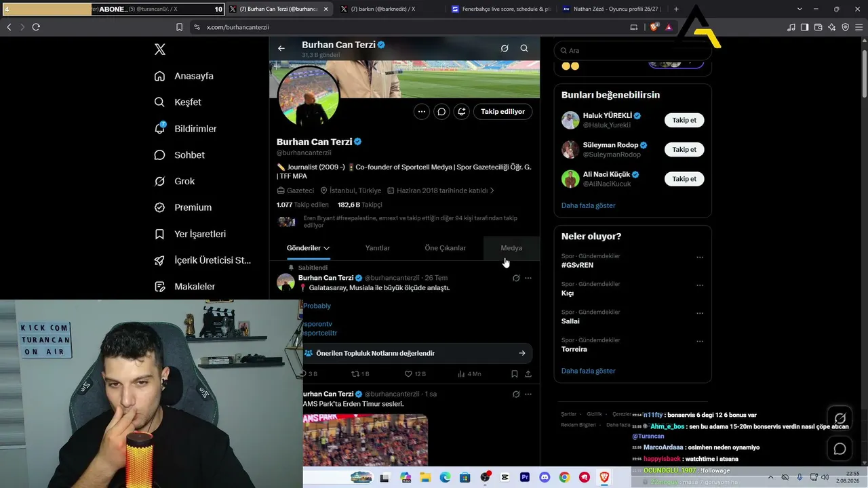Open Grok from the sidebar

pos(174,182)
